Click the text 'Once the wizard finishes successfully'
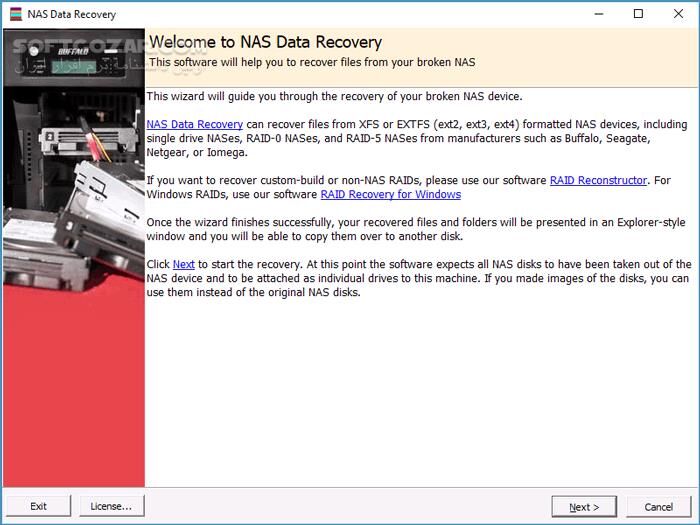 (241, 222)
